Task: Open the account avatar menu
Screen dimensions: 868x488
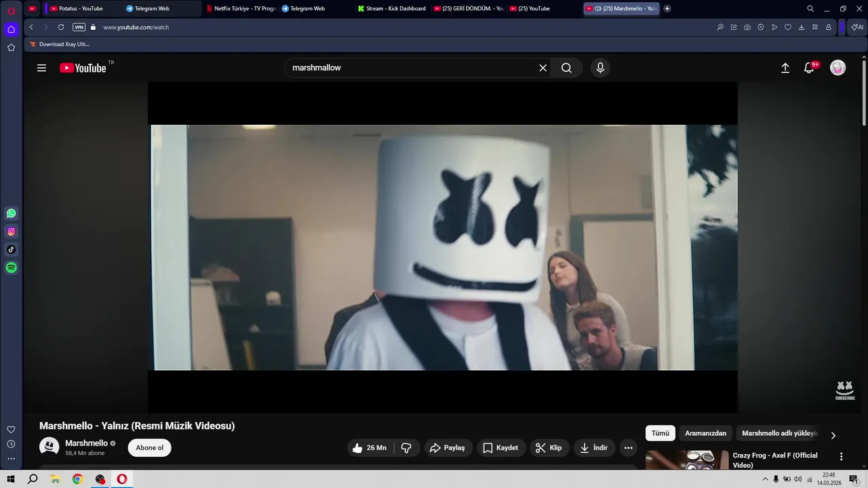Action: pos(838,68)
